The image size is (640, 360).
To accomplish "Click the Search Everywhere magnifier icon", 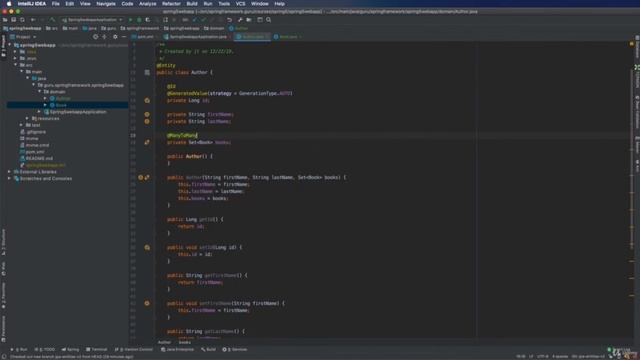I will pos(269,20).
